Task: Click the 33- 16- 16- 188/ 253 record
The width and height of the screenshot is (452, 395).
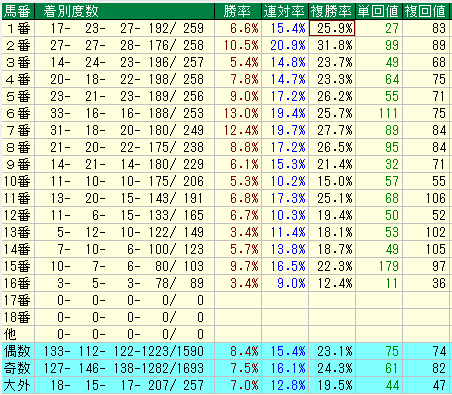Action: (127, 113)
